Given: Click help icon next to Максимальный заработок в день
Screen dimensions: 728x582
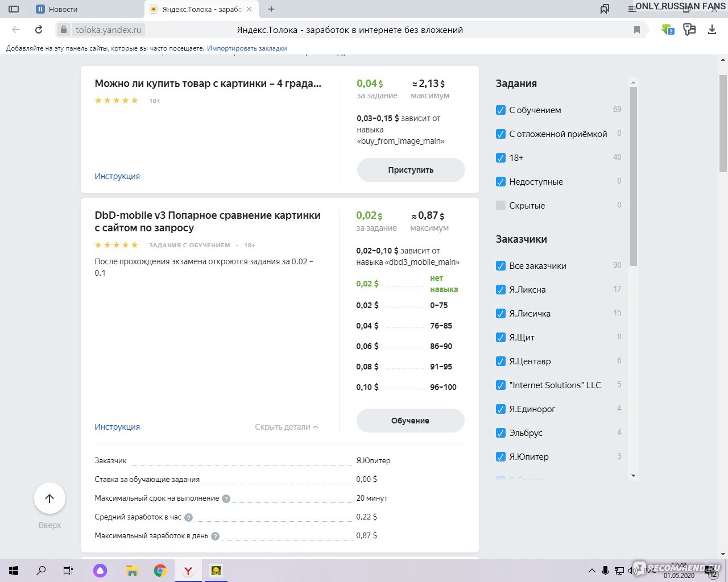Looking at the screenshot, I should click(215, 536).
